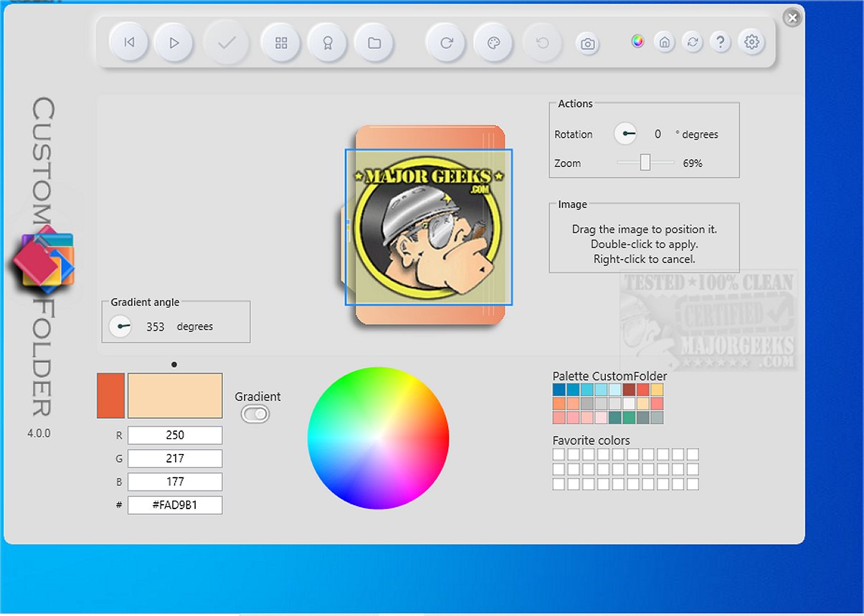Choose the white palette swatch in second row

[x=629, y=404]
